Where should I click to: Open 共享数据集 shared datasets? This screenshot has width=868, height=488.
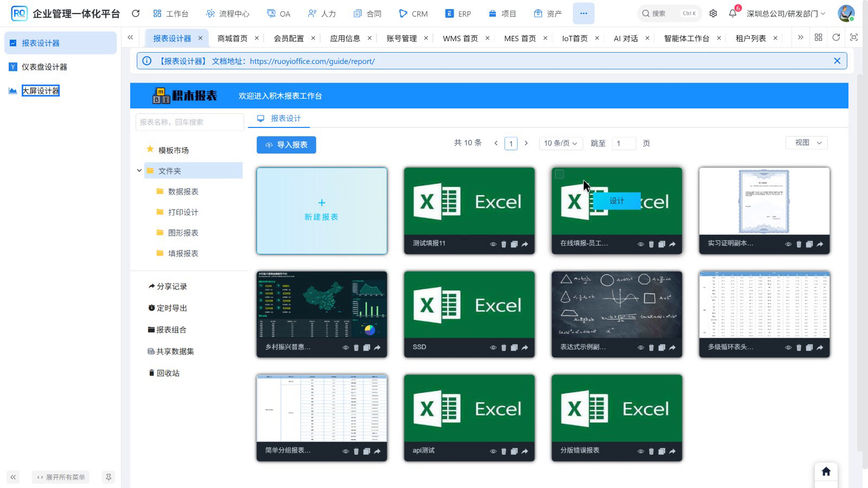[x=171, y=351]
